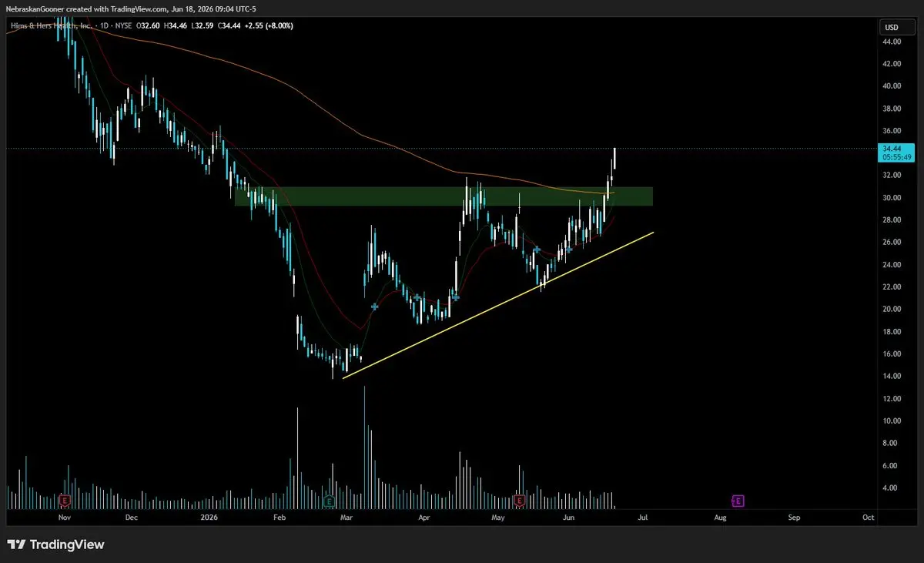Click the Feb label on the time axis
Screen dimensions: 924x563
tap(280, 518)
